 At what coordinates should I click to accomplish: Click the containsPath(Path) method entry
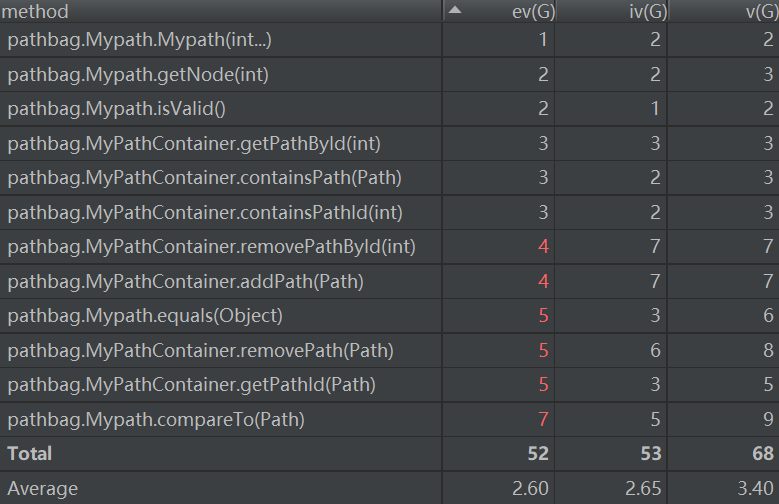click(x=204, y=178)
